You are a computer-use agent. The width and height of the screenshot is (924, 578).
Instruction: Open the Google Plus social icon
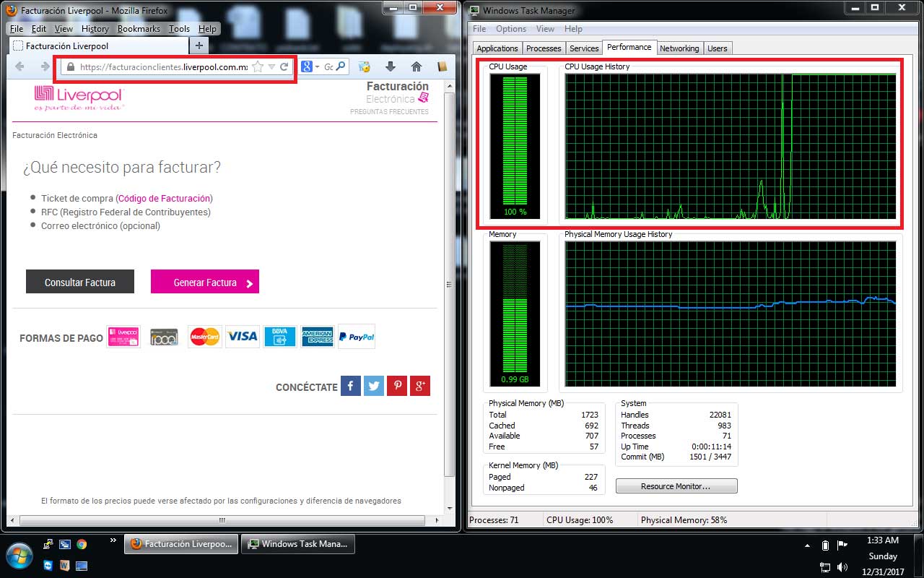(x=420, y=386)
